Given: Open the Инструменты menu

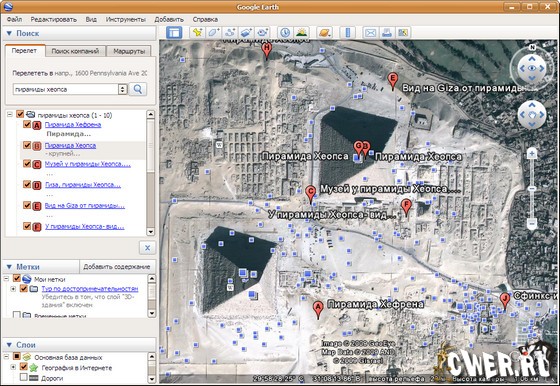Looking at the screenshot, I should [126, 19].
